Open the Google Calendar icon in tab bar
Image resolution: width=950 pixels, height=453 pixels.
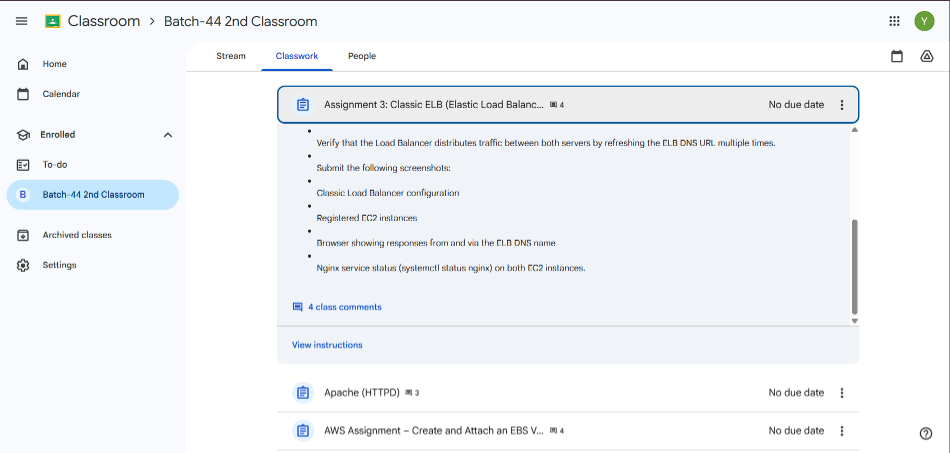tap(897, 56)
